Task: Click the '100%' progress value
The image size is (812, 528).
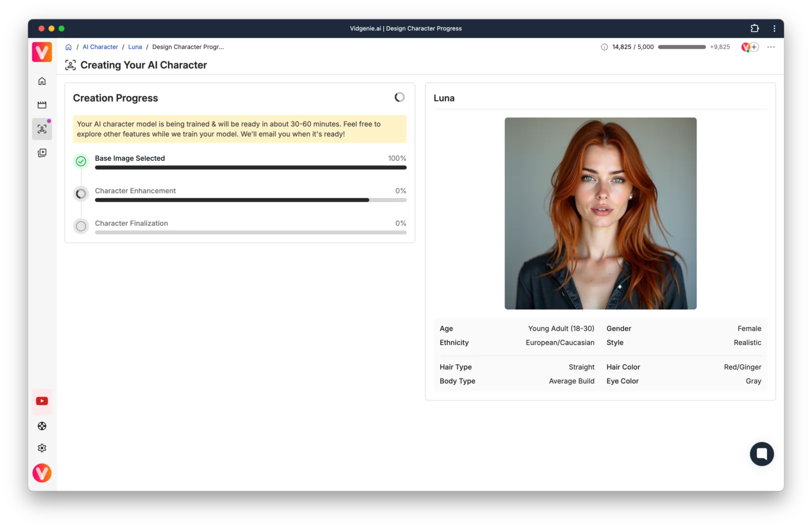Action: tap(397, 158)
